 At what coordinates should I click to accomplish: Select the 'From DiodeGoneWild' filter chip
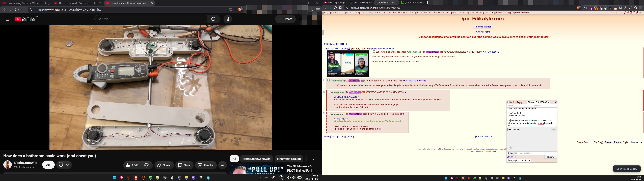[256, 159]
